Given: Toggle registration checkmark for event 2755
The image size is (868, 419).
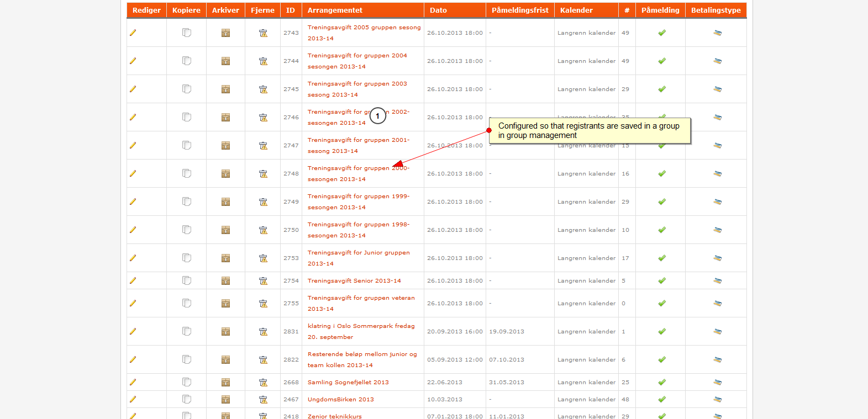Looking at the screenshot, I should point(662,303).
